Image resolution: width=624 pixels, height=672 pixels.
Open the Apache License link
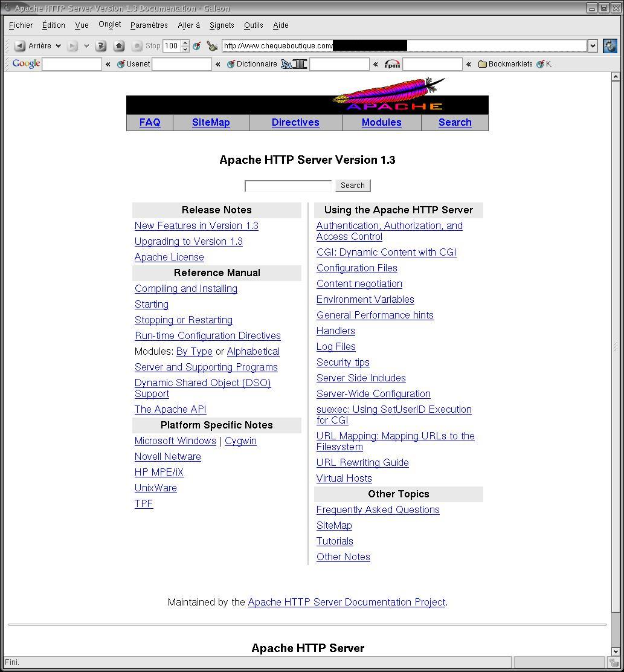point(169,257)
